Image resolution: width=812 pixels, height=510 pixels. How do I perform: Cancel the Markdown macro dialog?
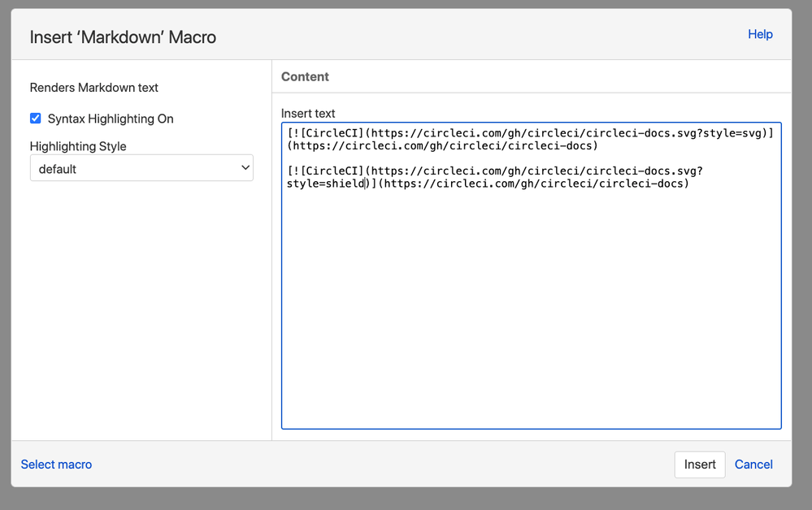(x=753, y=465)
